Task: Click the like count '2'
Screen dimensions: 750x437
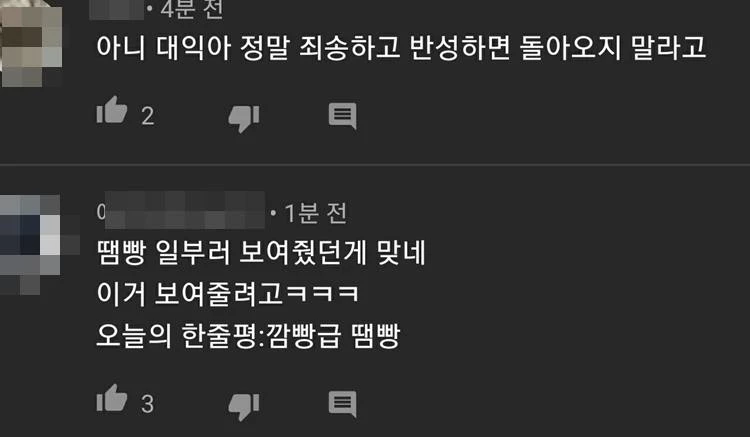Action: [x=148, y=116]
